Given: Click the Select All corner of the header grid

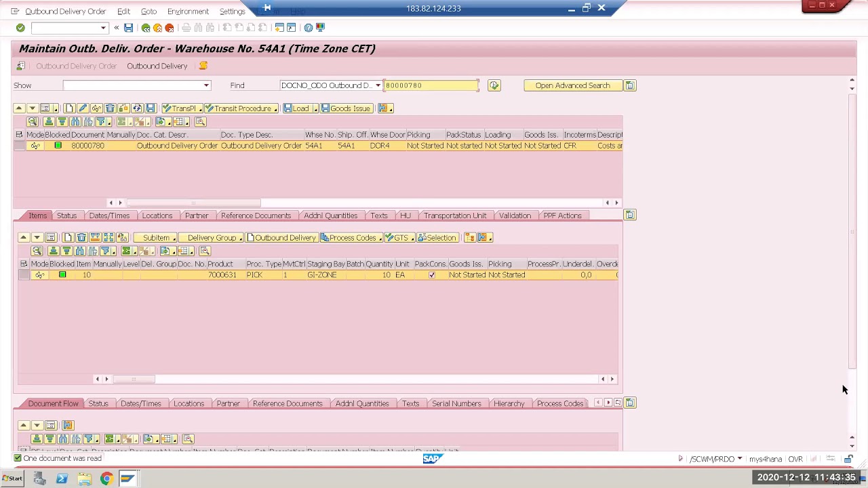Looking at the screenshot, I should pyautogui.click(x=19, y=135).
